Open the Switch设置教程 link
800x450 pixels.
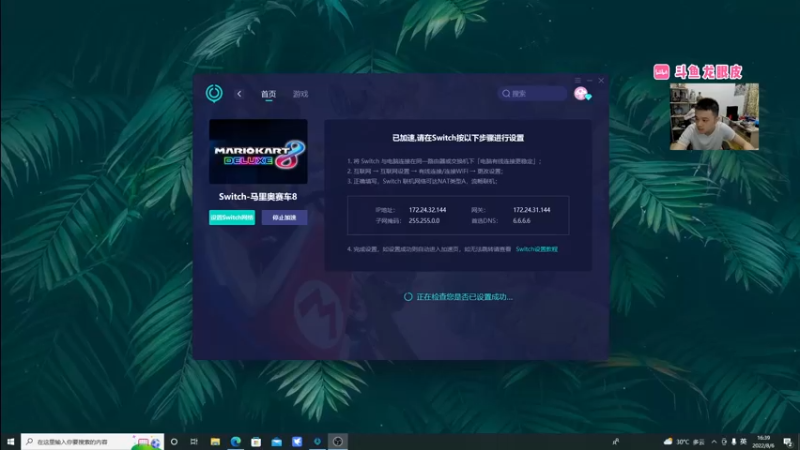click(536, 249)
